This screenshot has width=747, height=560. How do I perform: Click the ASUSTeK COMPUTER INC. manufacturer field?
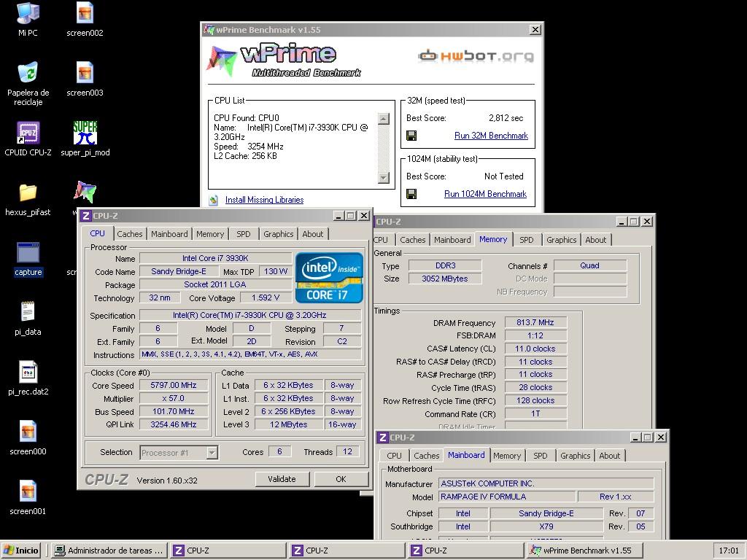point(546,483)
